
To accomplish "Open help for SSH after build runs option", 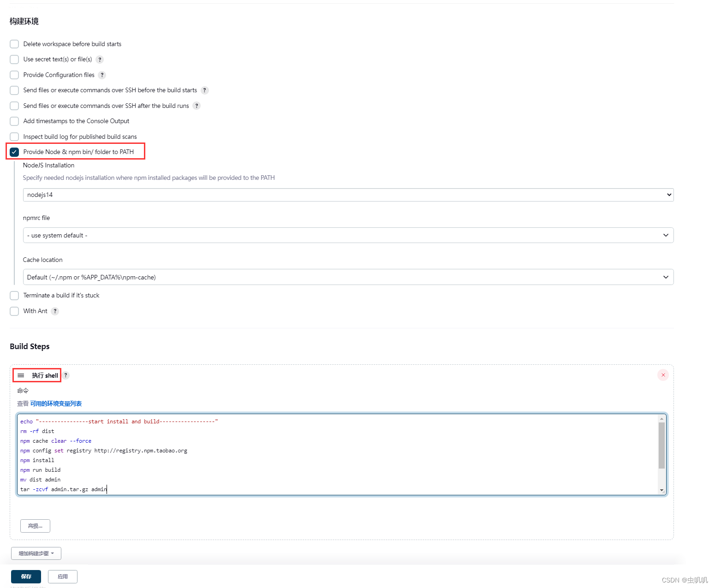I will click(x=197, y=106).
